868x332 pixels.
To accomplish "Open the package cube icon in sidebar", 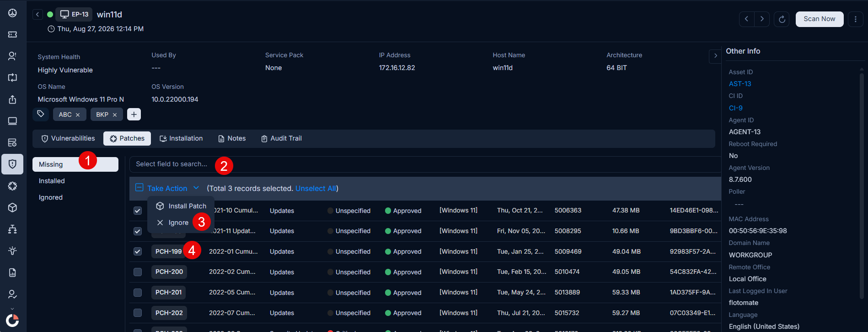I will coord(12,207).
